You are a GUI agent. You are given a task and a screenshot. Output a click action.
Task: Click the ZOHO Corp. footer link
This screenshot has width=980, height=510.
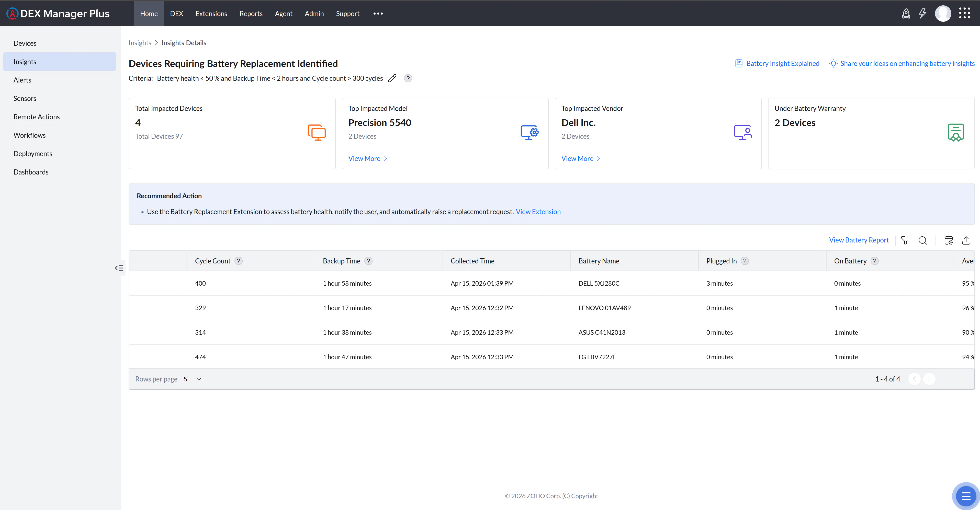click(x=544, y=496)
